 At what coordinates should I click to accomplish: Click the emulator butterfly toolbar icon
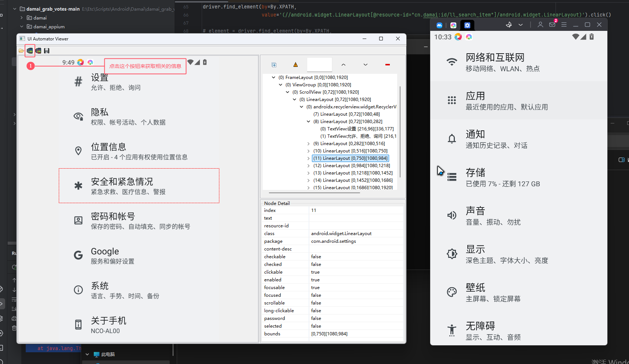tap(509, 25)
